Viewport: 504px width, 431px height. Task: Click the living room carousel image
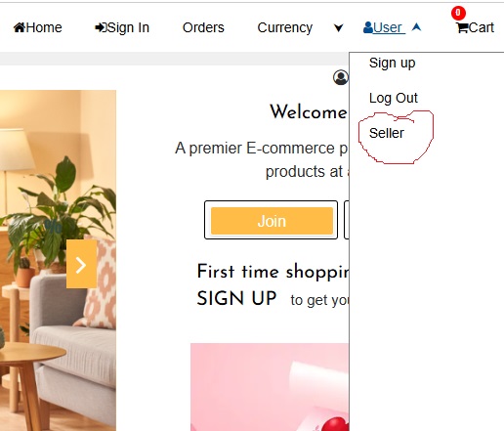58,261
